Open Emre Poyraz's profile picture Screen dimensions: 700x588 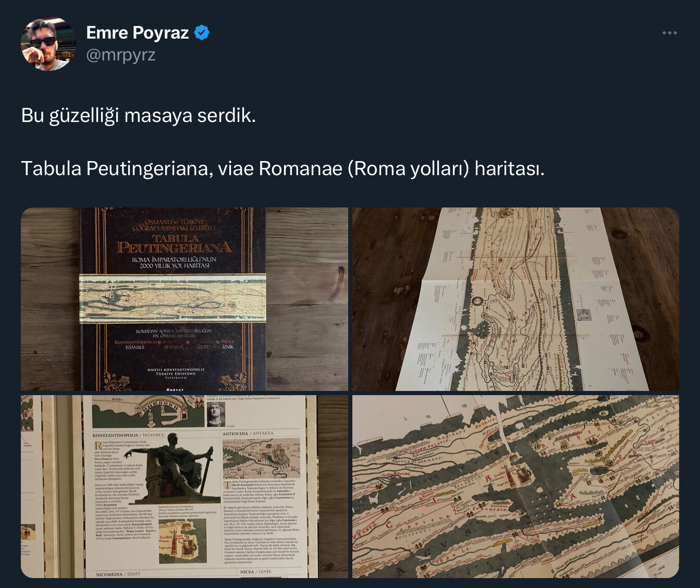point(48,44)
